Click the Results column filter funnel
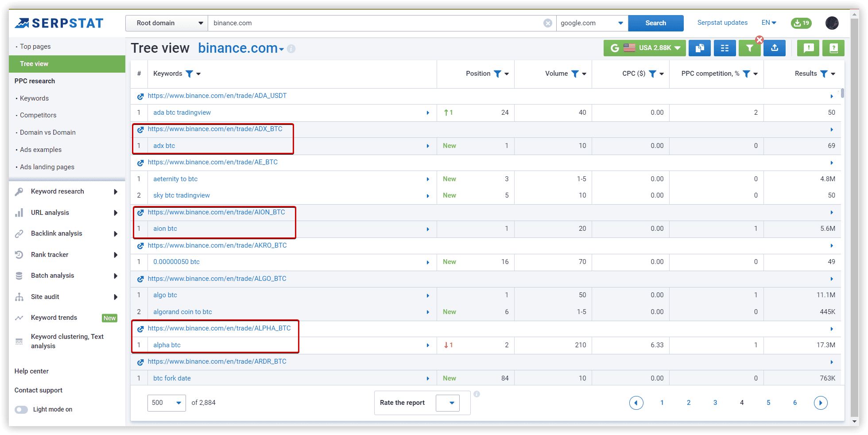Screen dimensions: 868x435 pos(824,74)
